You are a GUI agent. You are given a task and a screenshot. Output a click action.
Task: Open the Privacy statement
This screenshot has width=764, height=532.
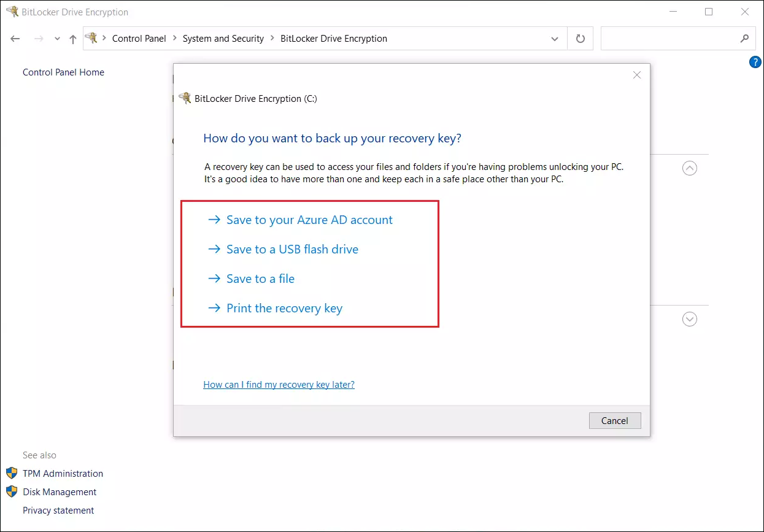[58, 511]
